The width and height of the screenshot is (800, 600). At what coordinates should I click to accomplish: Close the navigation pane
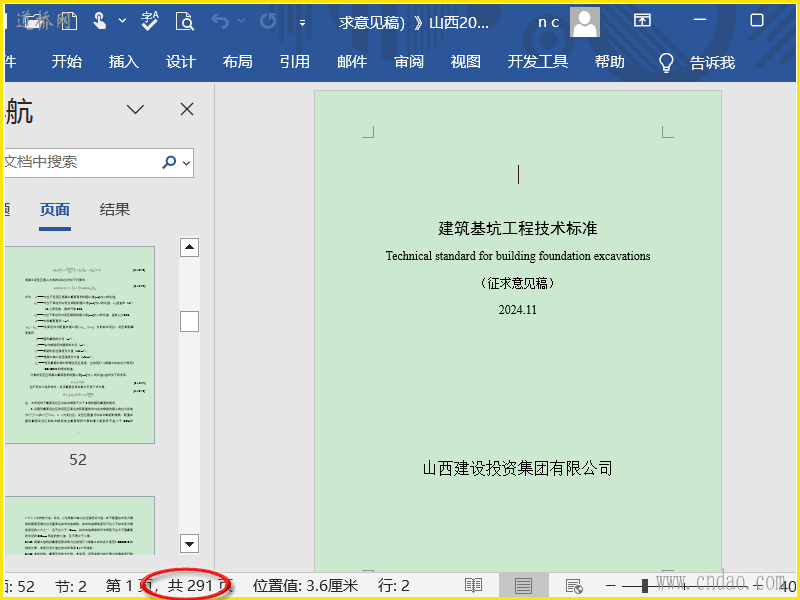point(187,109)
